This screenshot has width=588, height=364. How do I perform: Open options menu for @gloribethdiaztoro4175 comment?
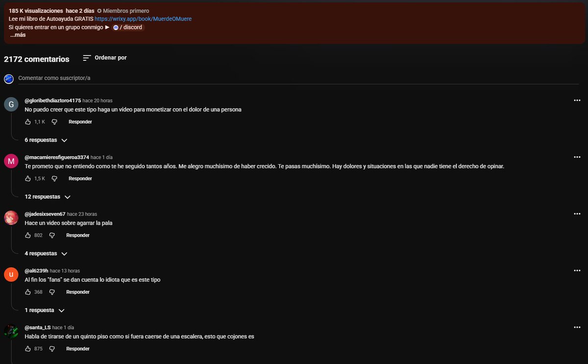pyautogui.click(x=577, y=100)
